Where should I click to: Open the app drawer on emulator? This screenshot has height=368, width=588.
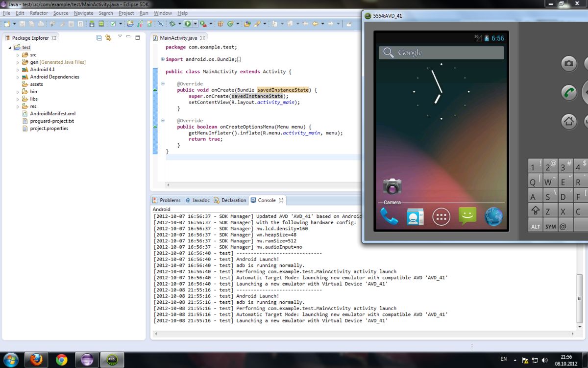(441, 216)
